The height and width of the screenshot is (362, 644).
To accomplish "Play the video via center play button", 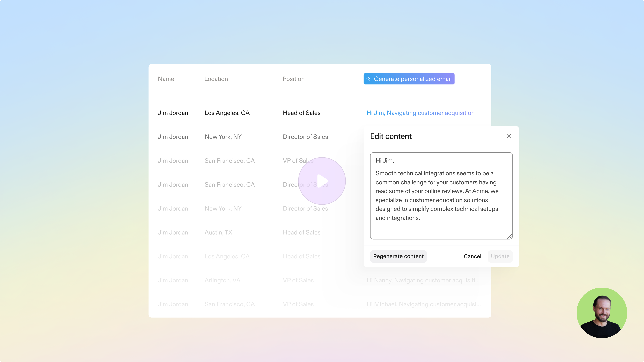I will [x=322, y=181].
